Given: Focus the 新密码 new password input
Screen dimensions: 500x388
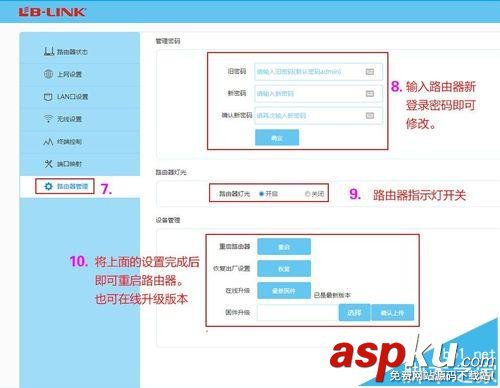Looking at the screenshot, I should [x=318, y=94].
